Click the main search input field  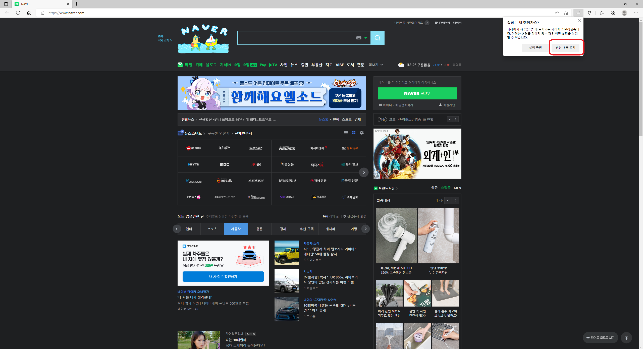[x=296, y=38]
